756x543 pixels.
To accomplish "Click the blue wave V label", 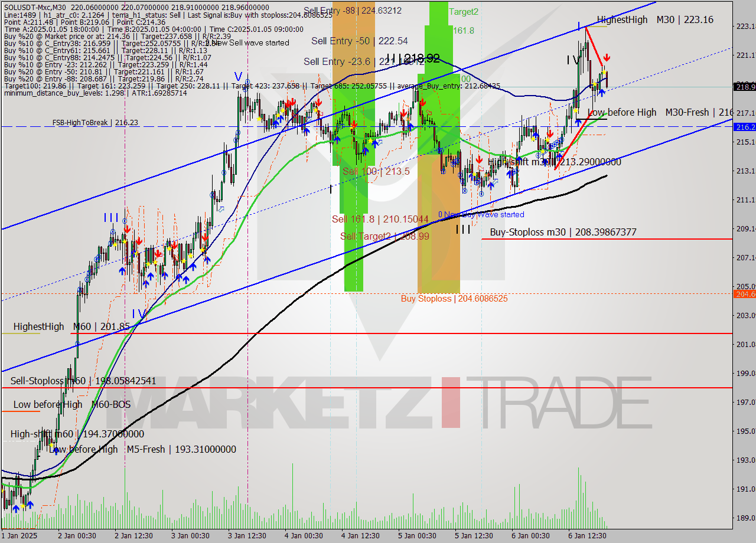I will click(x=237, y=77).
